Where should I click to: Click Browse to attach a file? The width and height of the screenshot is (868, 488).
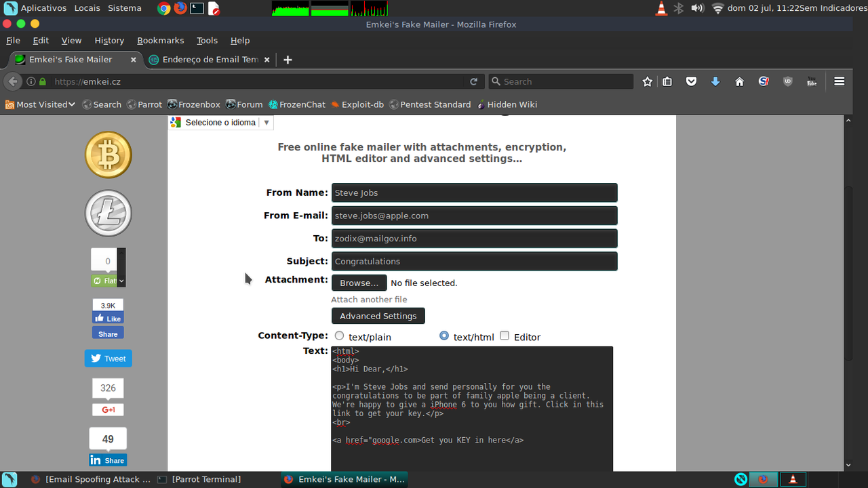[359, 283]
